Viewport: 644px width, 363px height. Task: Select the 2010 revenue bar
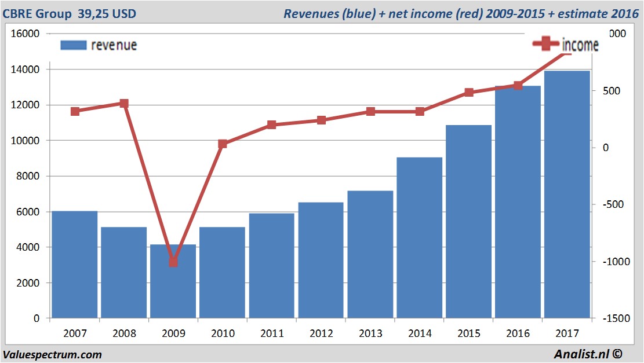pos(222,272)
